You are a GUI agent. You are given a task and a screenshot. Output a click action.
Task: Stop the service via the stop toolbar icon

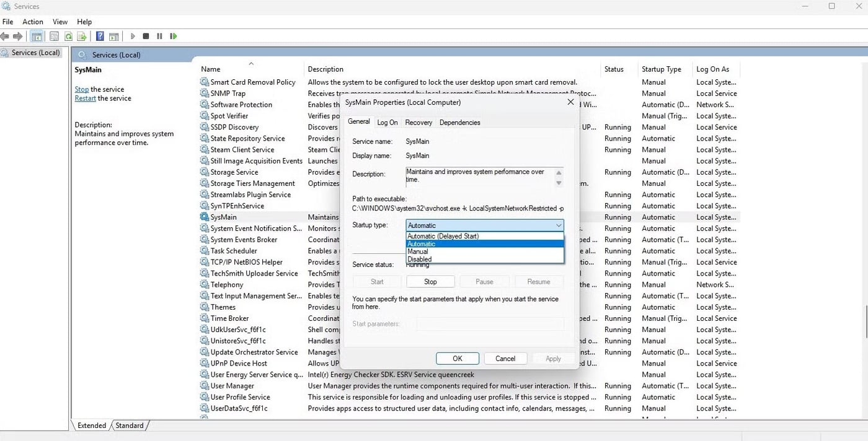click(x=146, y=36)
